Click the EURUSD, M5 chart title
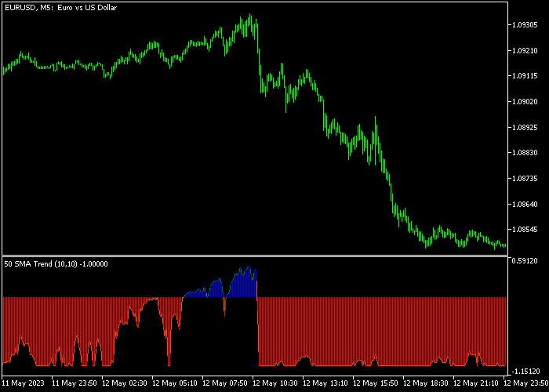549x392 pixels. 61,8
